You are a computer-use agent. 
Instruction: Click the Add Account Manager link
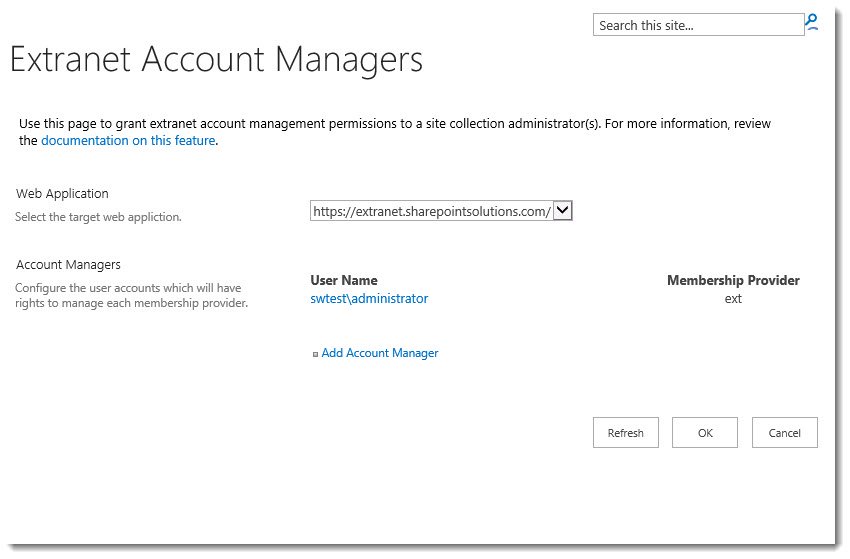[x=379, y=353]
